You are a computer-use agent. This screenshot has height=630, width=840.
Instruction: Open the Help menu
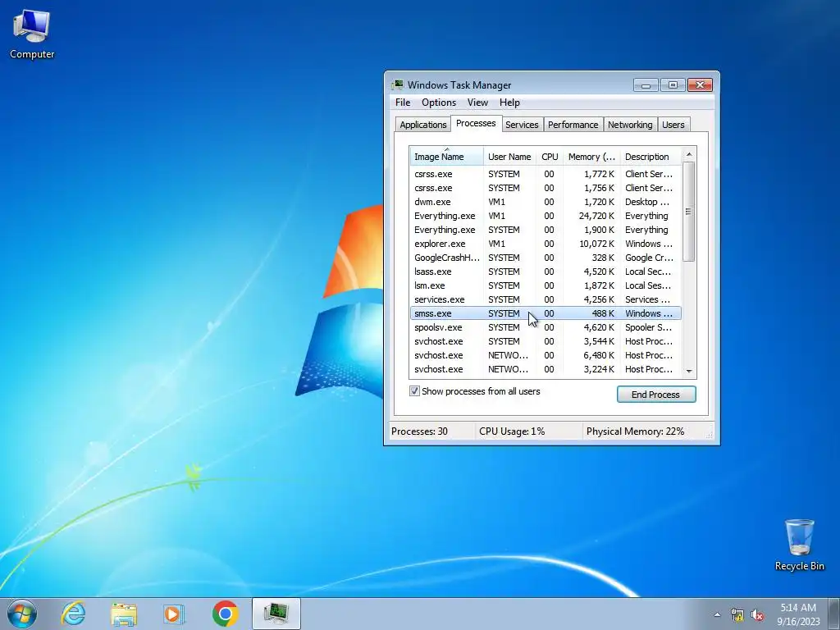coord(509,103)
